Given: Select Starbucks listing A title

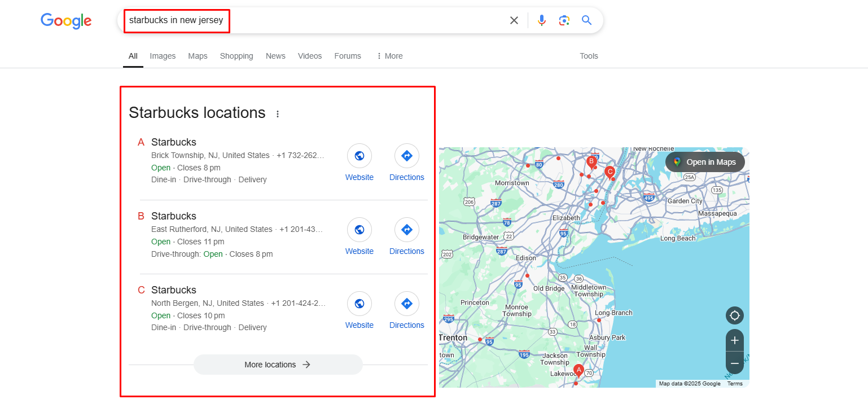Looking at the screenshot, I should [x=174, y=142].
